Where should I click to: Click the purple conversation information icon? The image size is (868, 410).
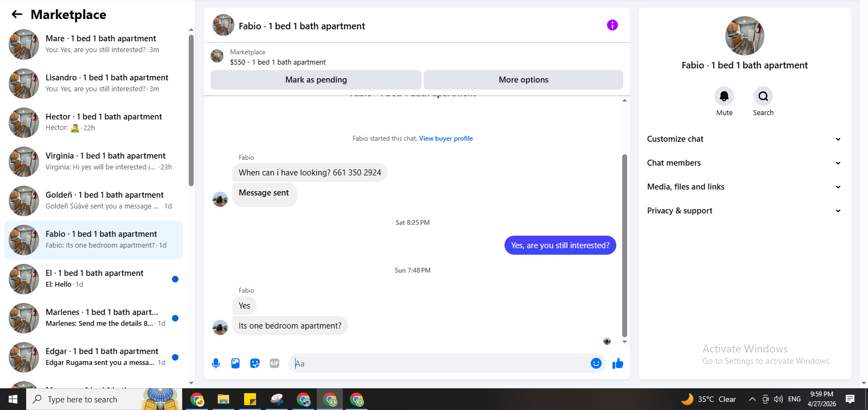point(612,25)
